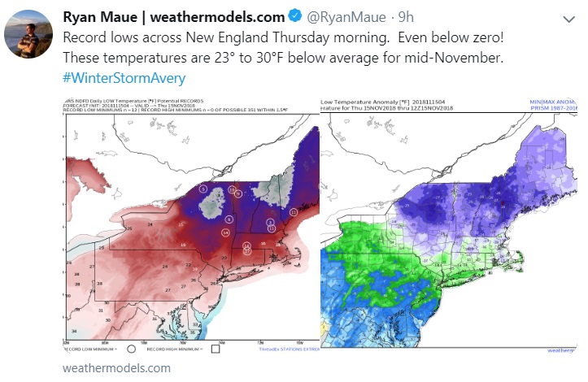The image size is (588, 382).
Task: Expand the tweet options chevron menu
Action: click(568, 20)
